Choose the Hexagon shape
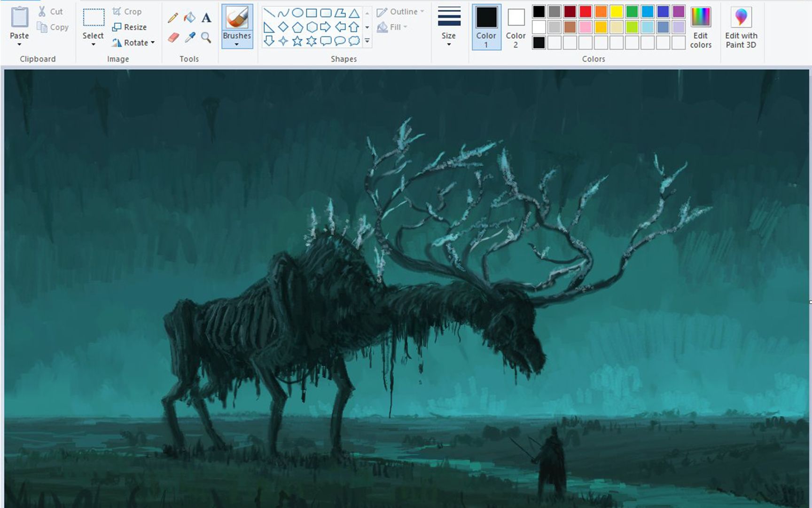The image size is (812, 508). [312, 27]
